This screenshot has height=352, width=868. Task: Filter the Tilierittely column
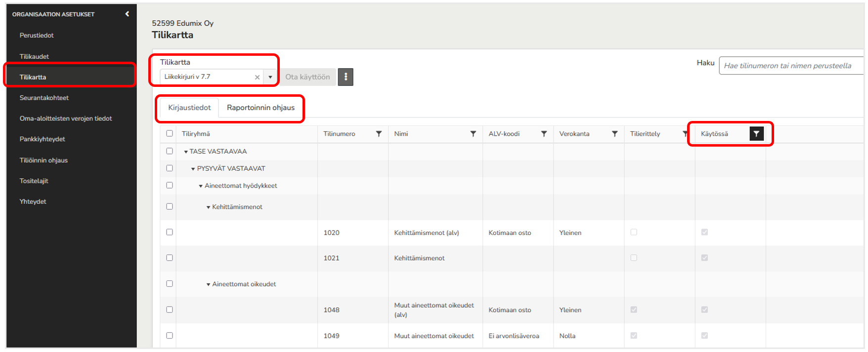[x=685, y=134]
